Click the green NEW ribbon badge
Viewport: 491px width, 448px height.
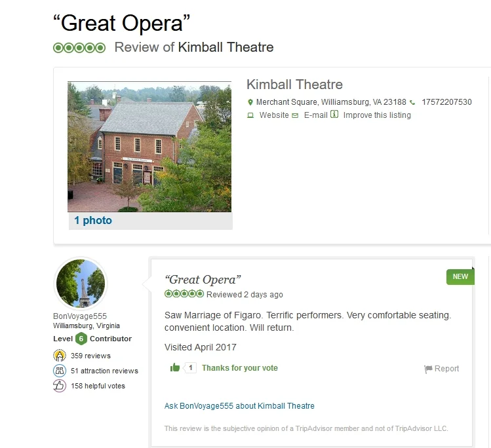coord(460,276)
